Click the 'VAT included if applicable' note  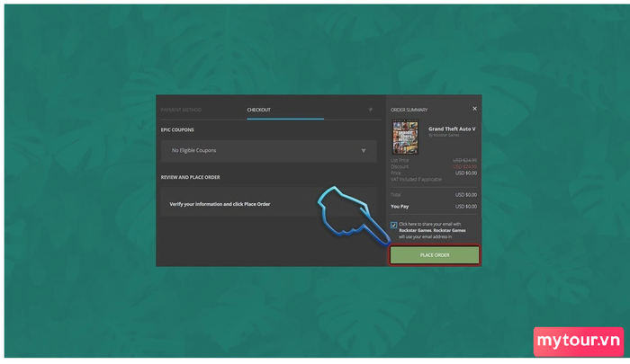[x=416, y=180]
